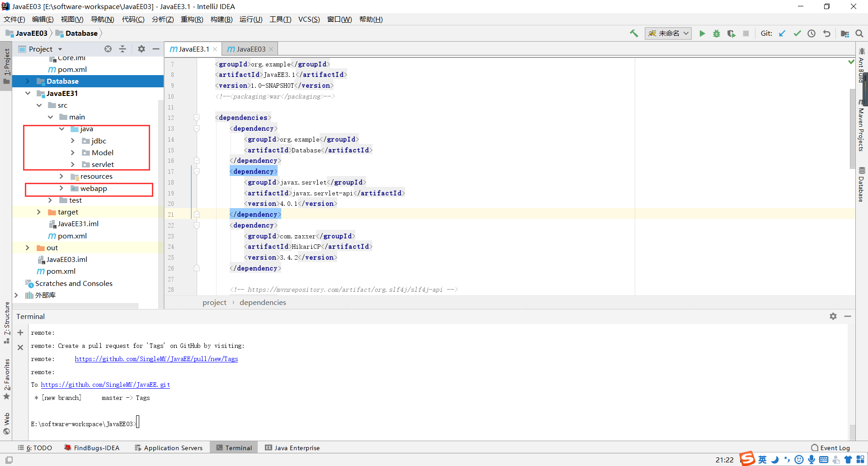Open the JavaEE.git repository link in Terminal
The image size is (868, 466).
click(105, 385)
